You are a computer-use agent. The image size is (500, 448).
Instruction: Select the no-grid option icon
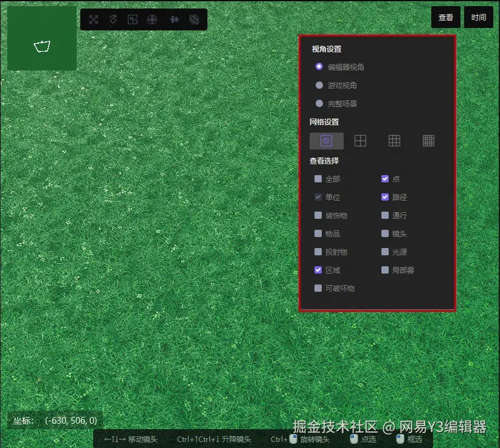click(326, 141)
